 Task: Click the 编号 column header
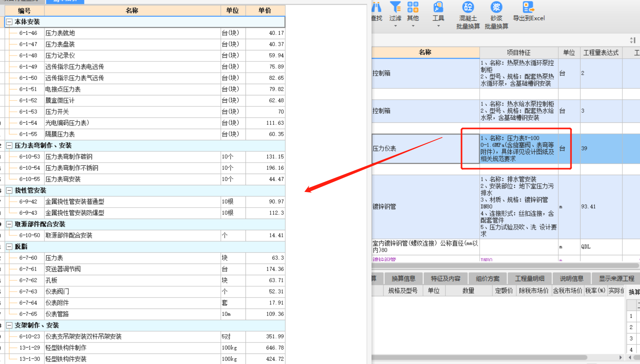click(24, 11)
